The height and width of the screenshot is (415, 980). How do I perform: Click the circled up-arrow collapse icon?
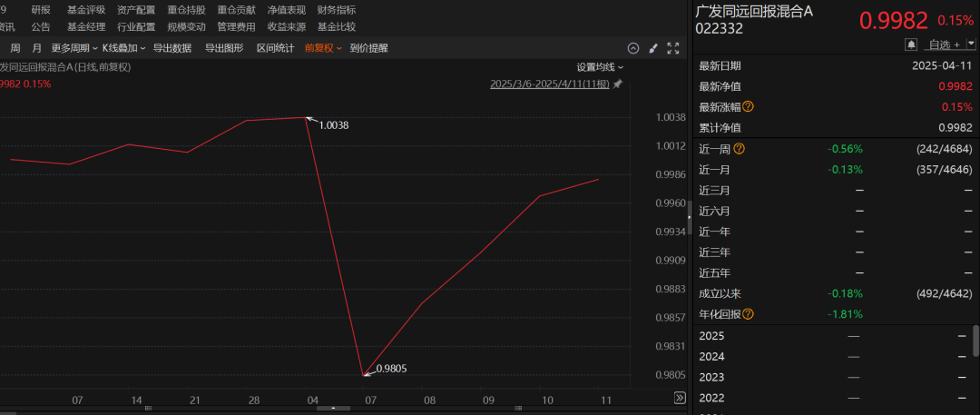pyautogui.click(x=633, y=48)
